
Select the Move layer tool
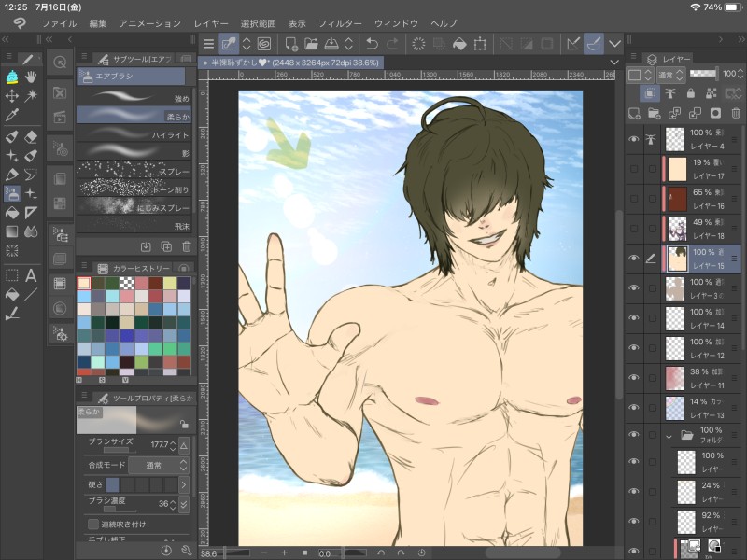(x=12, y=96)
